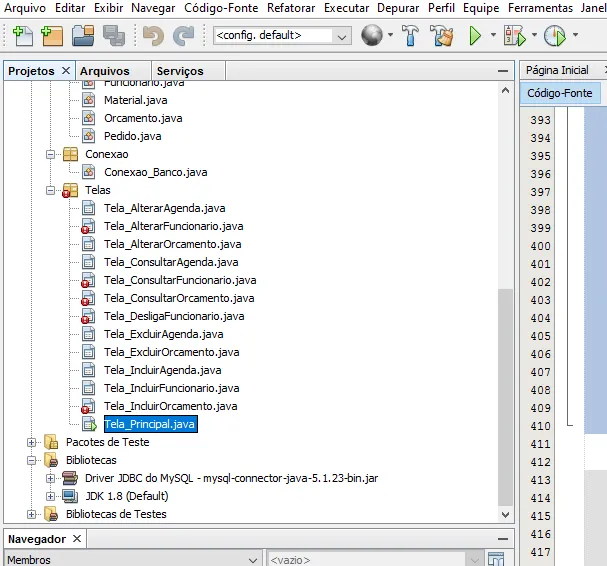The image size is (607, 566).
Task: Click the Undo arrow icon
Action: tap(153, 36)
